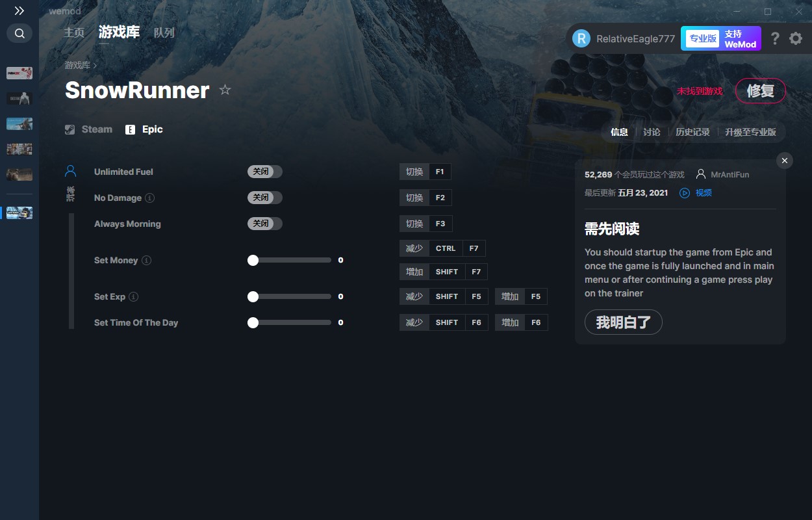This screenshot has height=520, width=812.
Task: Click the 减少 CTRL F7 hotkey for Set Money
Action: coord(442,248)
